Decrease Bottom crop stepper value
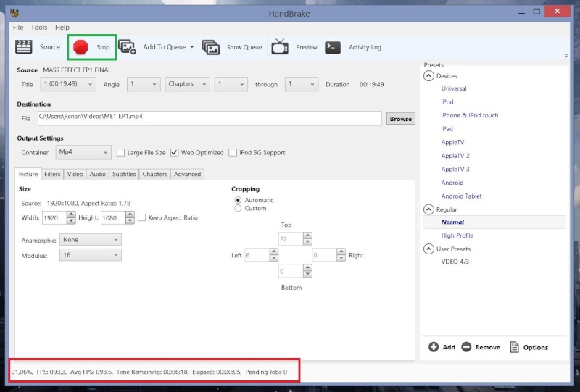 coord(307,274)
